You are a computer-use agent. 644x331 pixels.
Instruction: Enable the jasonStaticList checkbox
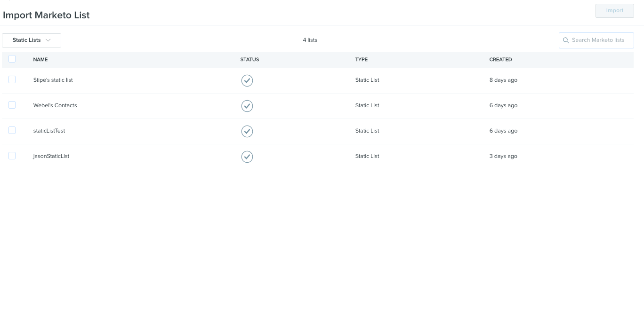click(12, 156)
